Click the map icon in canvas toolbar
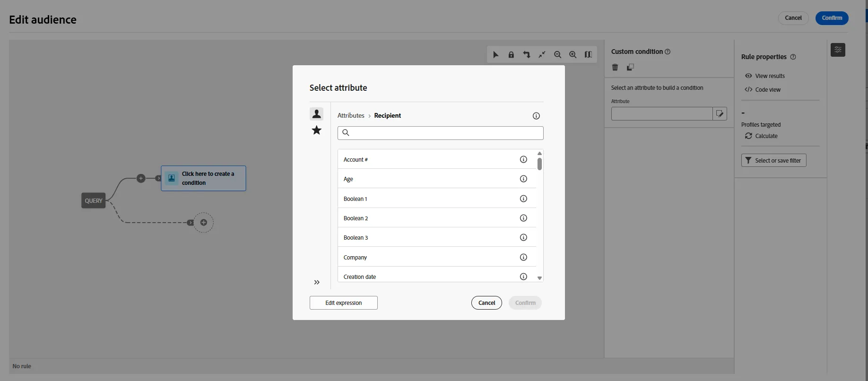Image resolution: width=868 pixels, height=381 pixels. click(x=588, y=55)
